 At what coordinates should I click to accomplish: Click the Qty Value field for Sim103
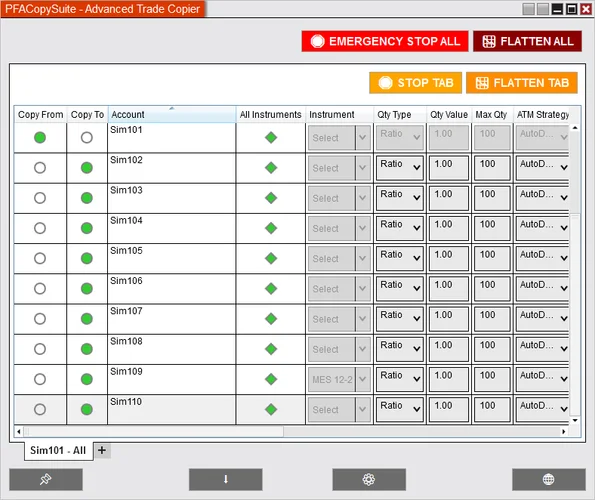(449, 198)
